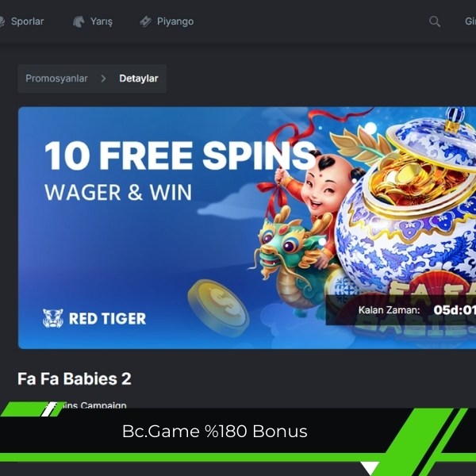Open the search magnifier icon
The height and width of the screenshot is (476, 476).
tap(435, 21)
